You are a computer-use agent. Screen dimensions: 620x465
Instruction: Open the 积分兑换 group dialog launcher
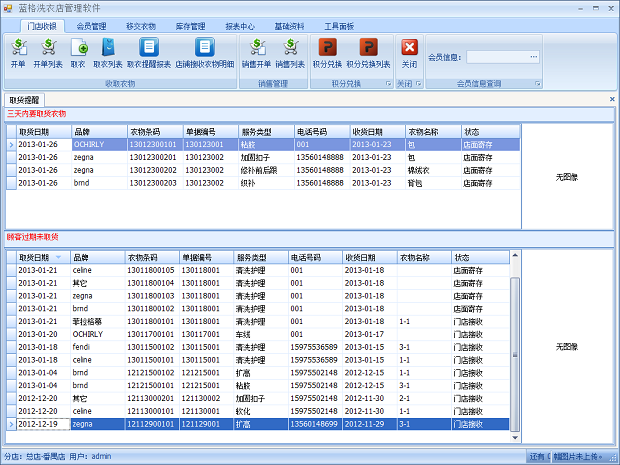pos(388,83)
